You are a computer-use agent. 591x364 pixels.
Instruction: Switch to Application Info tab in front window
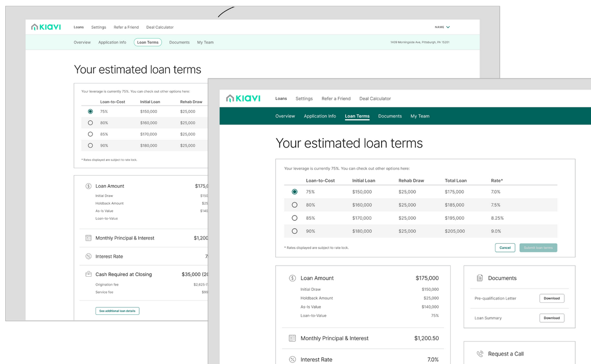click(x=320, y=116)
